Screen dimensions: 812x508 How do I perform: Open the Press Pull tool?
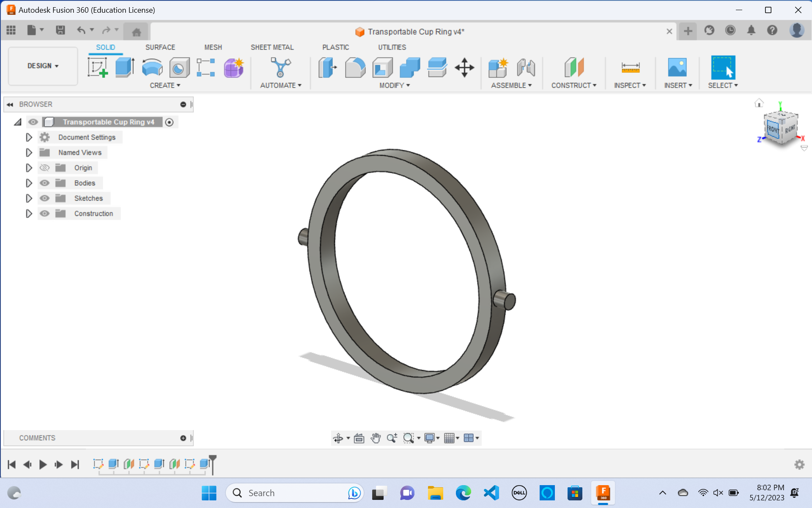327,68
